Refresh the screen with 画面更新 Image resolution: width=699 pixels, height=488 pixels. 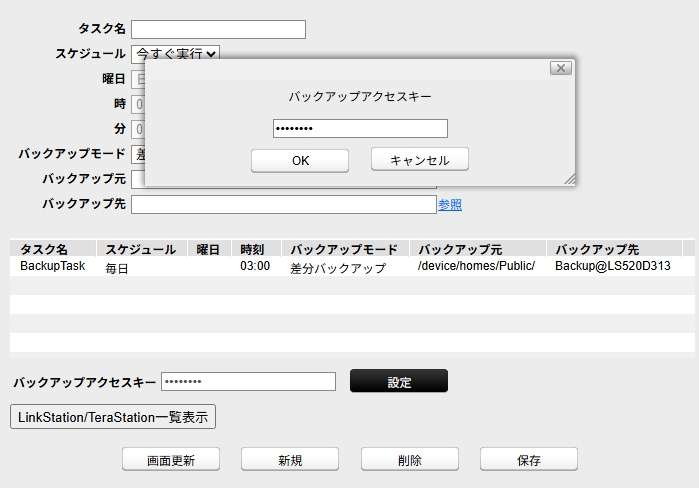170,460
